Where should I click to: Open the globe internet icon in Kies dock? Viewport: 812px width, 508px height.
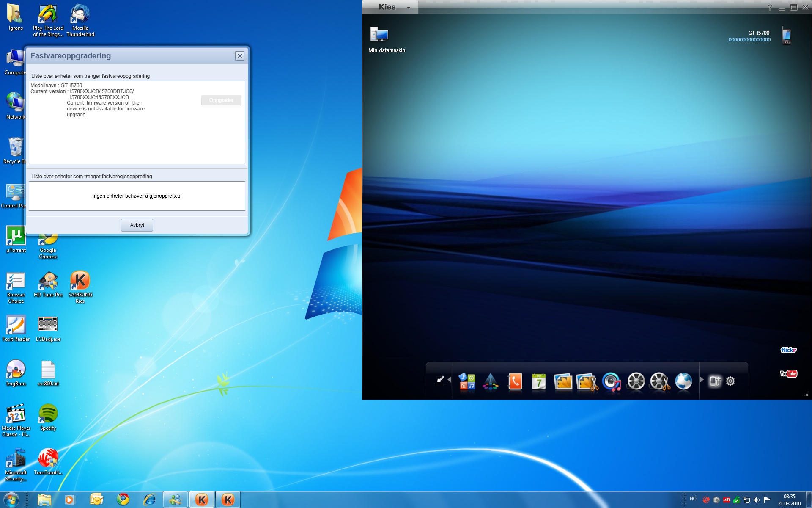[x=683, y=381]
